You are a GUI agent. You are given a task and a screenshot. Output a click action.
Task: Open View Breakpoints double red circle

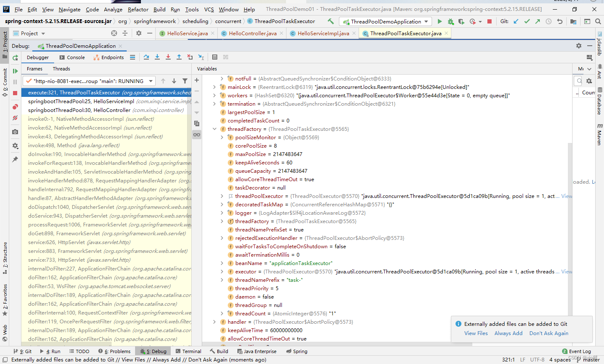15,107
